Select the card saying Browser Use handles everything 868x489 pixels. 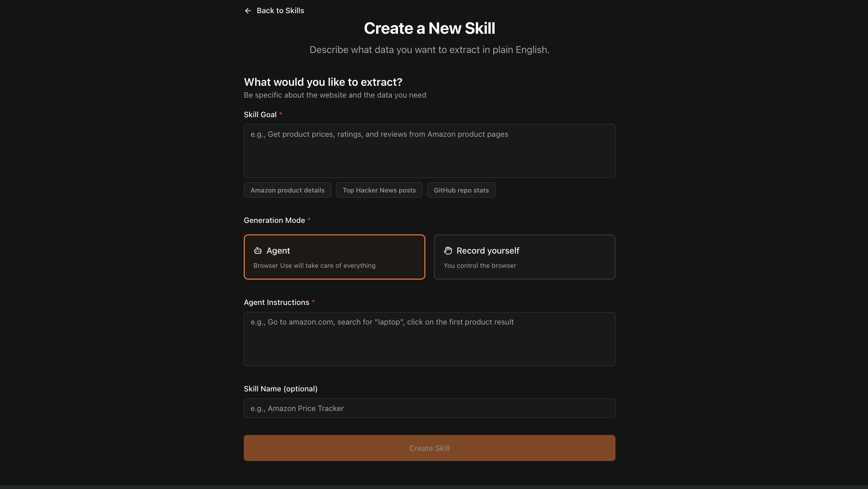(334, 257)
